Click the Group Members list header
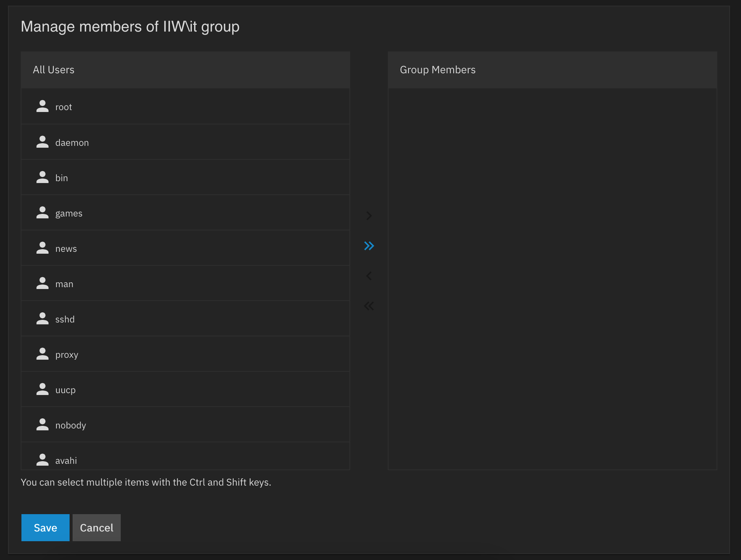This screenshot has width=741, height=560. [553, 70]
